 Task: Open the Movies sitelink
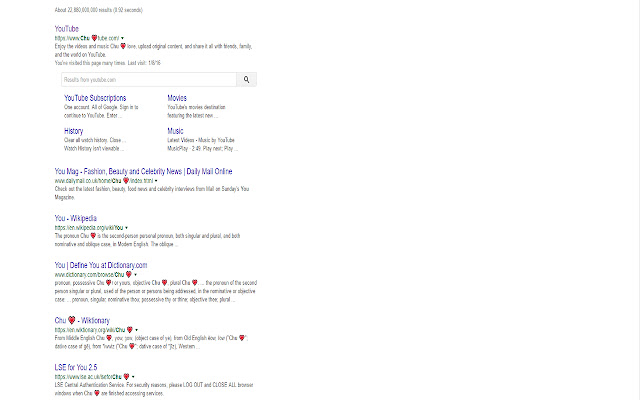[177, 98]
